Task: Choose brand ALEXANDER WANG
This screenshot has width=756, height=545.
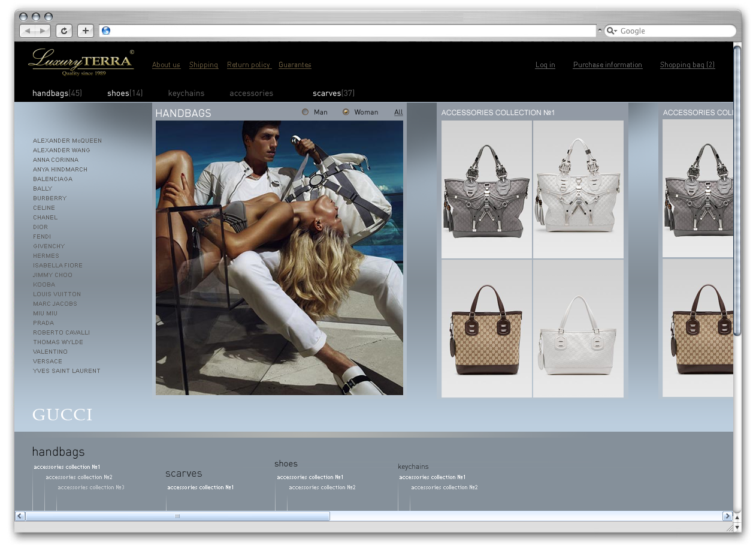Action: 62,150
